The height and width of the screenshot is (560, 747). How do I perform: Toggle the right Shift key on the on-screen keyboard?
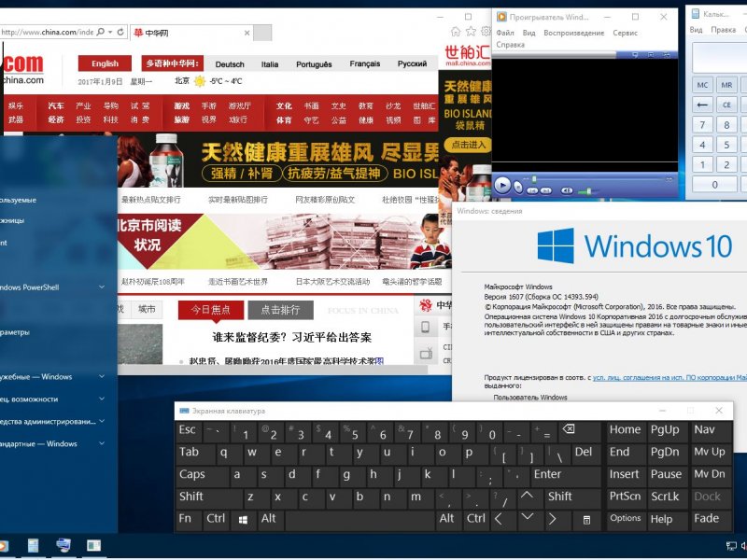573,497
